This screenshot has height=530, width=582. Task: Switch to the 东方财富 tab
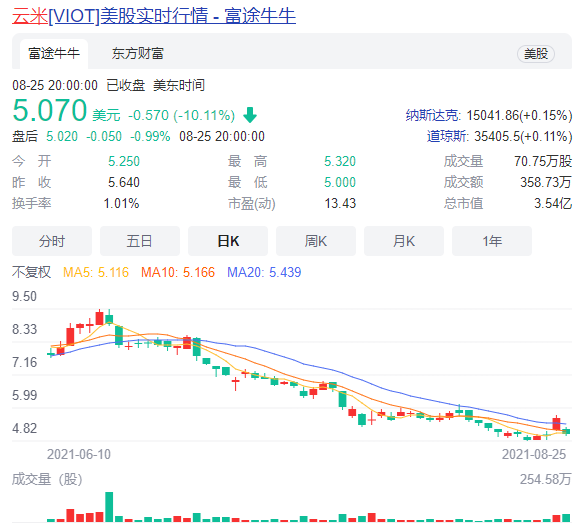tap(138, 53)
